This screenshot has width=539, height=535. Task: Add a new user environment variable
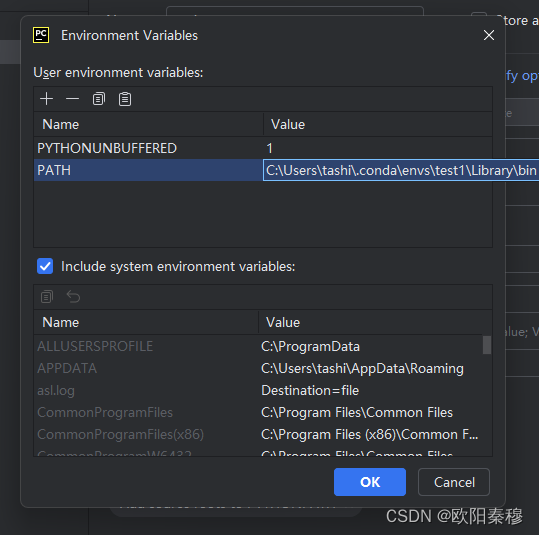46,99
